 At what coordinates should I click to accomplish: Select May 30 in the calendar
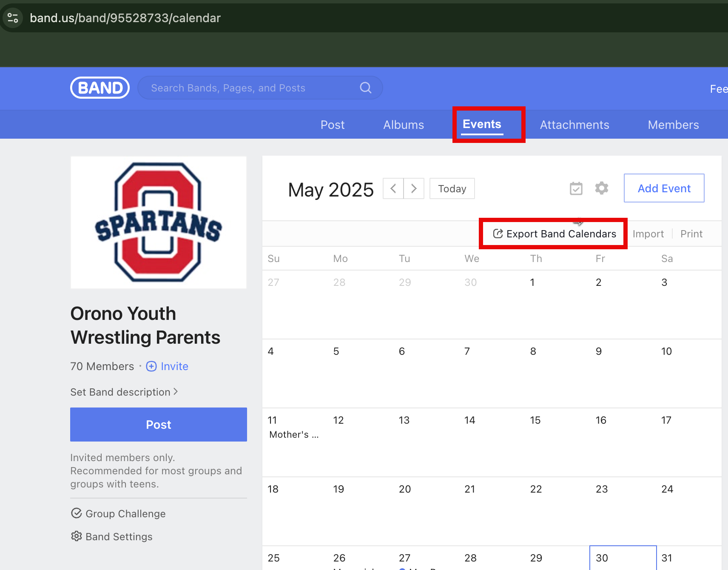[x=623, y=558]
